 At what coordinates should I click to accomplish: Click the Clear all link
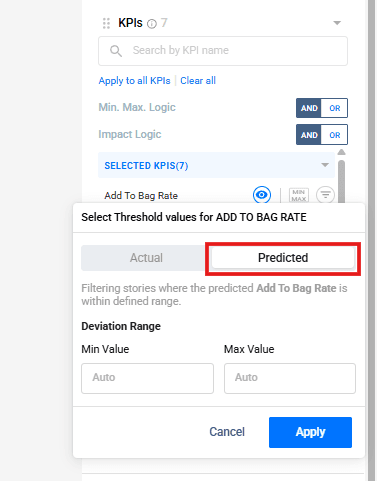click(x=198, y=81)
